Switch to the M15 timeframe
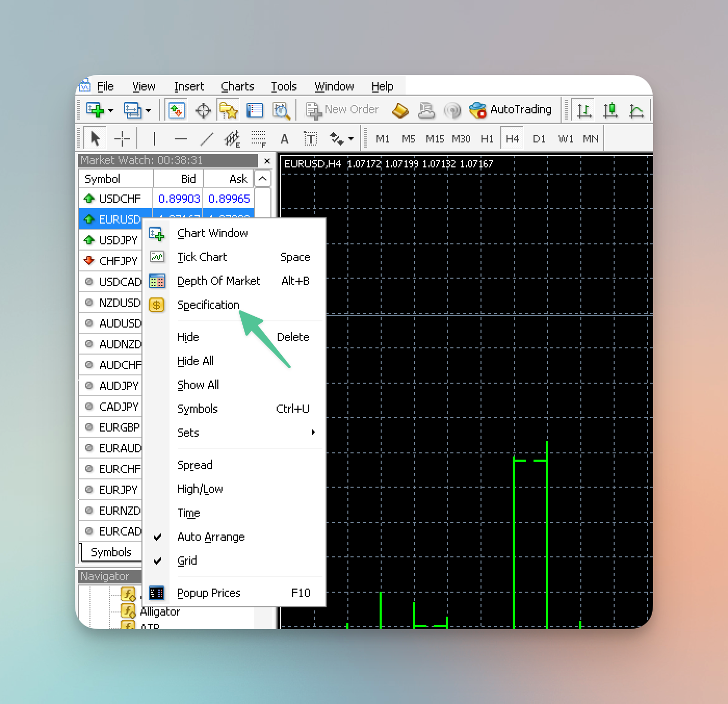Screen dimensions: 728x704 (x=434, y=139)
